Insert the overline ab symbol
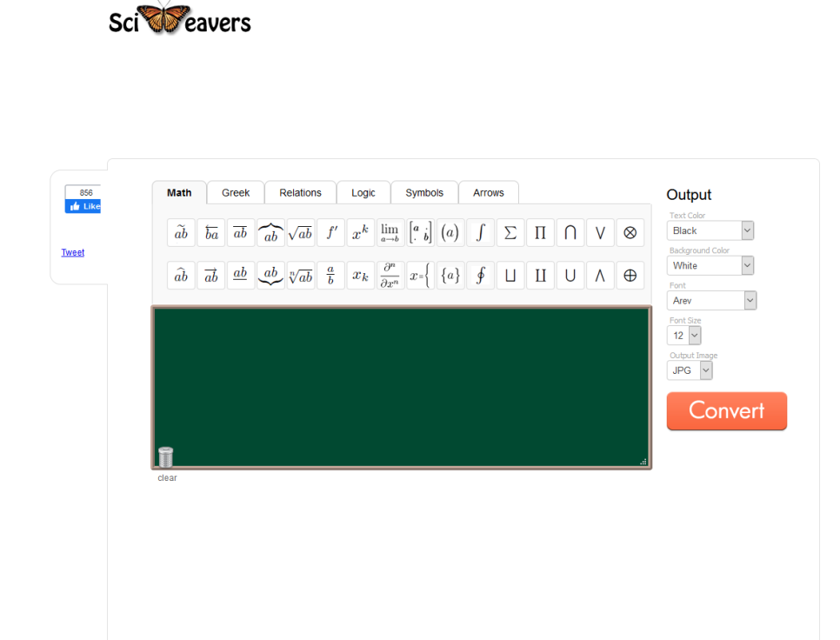The height and width of the screenshot is (640, 840). (x=241, y=233)
